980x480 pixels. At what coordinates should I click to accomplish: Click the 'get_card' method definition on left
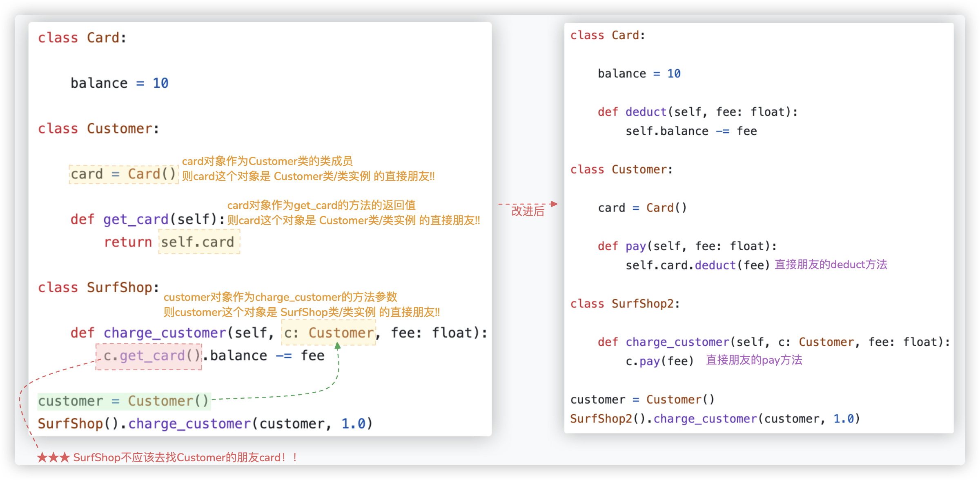coord(136,220)
